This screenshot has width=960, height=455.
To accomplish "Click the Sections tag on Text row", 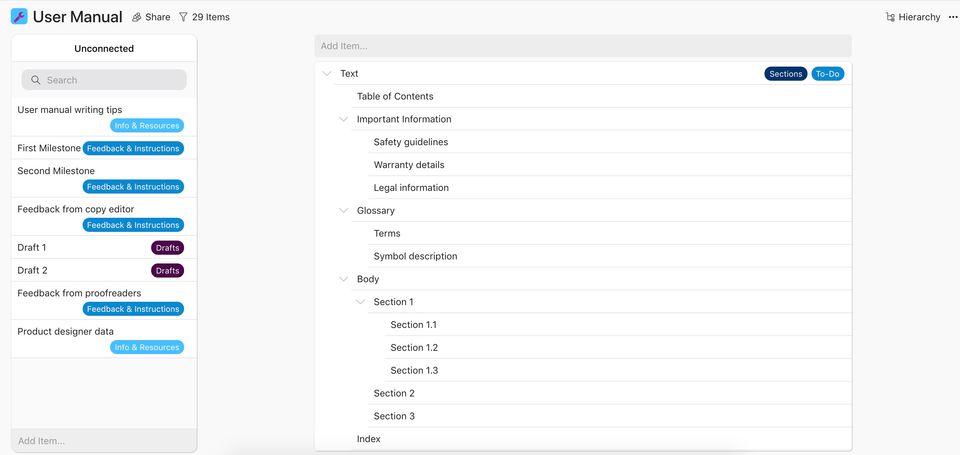I will coord(786,74).
